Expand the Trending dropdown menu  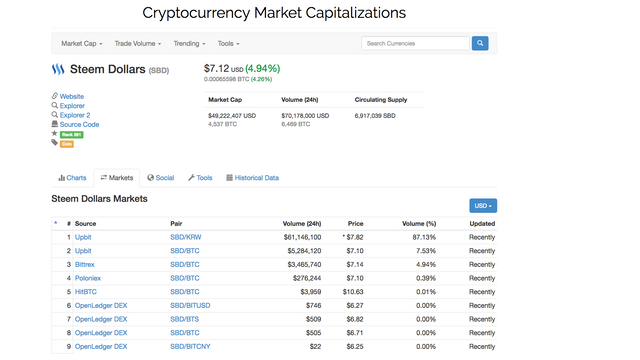coord(189,43)
